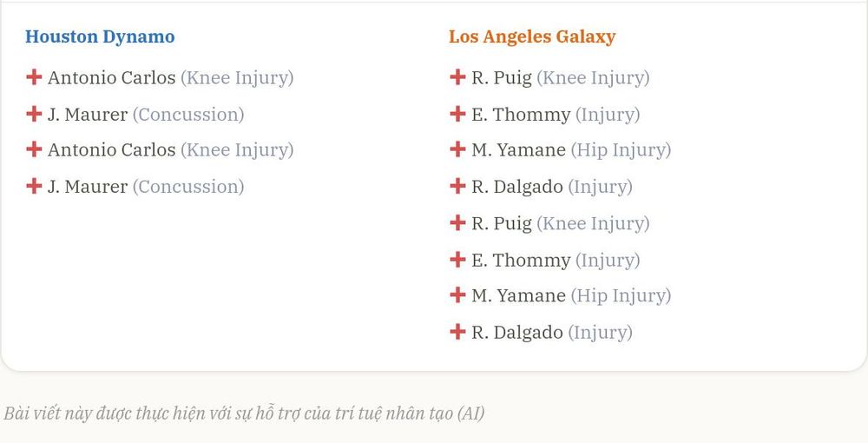Click red cross icon beside second E. Thommy
The height and width of the screenshot is (443, 868).
click(457, 259)
